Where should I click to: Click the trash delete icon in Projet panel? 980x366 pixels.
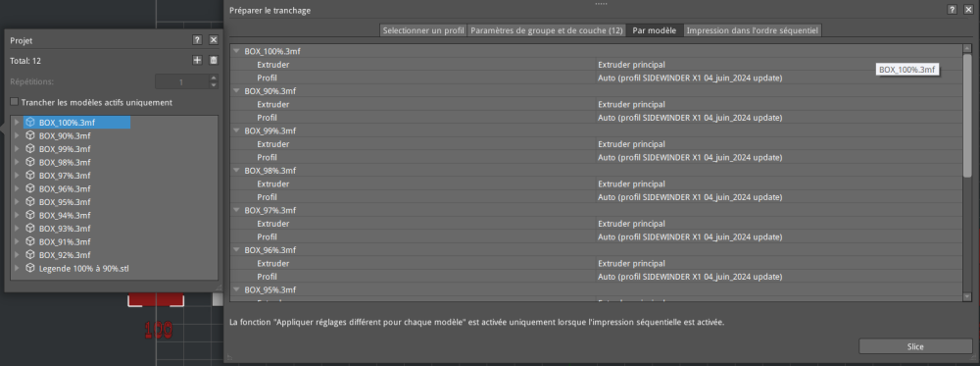(213, 60)
